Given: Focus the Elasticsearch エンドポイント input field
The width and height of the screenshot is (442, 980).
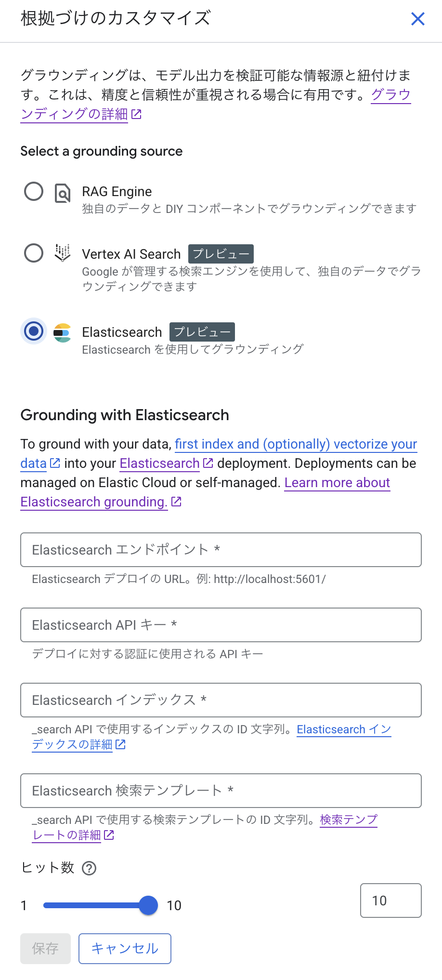Looking at the screenshot, I should tap(221, 550).
